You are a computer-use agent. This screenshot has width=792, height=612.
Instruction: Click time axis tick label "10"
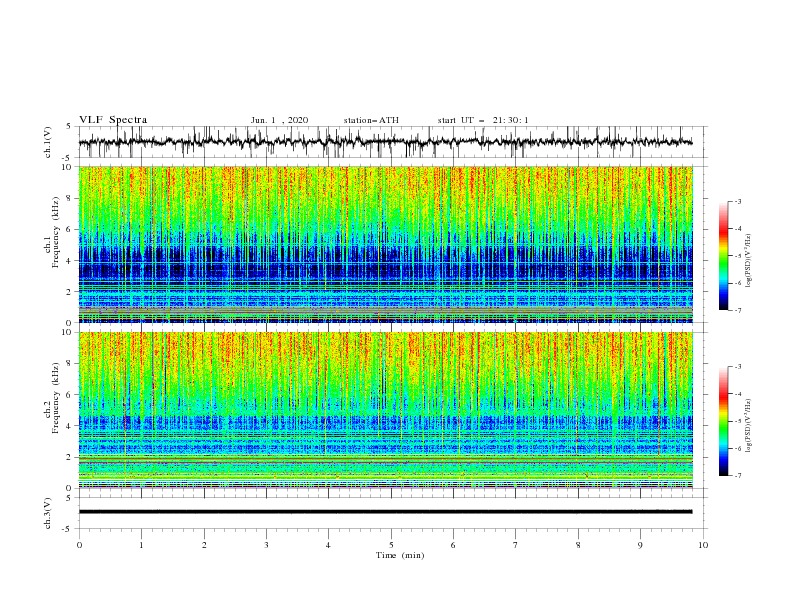pos(703,545)
